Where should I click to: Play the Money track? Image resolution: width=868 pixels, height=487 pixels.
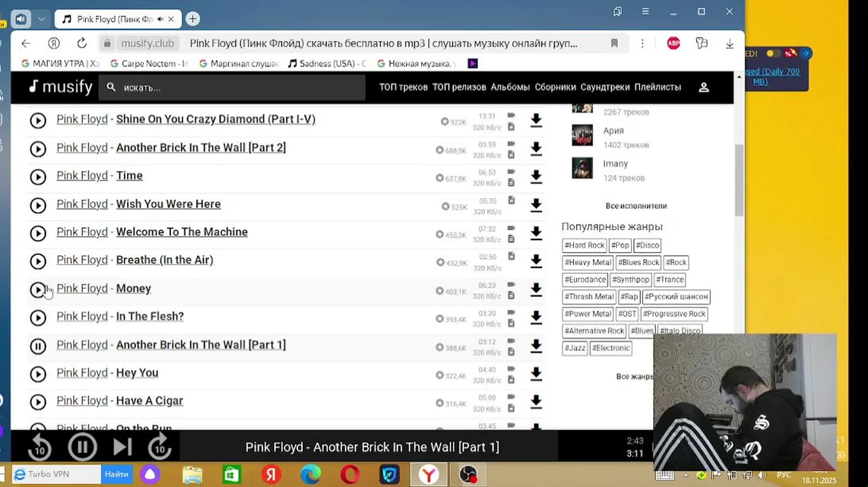[x=38, y=289]
